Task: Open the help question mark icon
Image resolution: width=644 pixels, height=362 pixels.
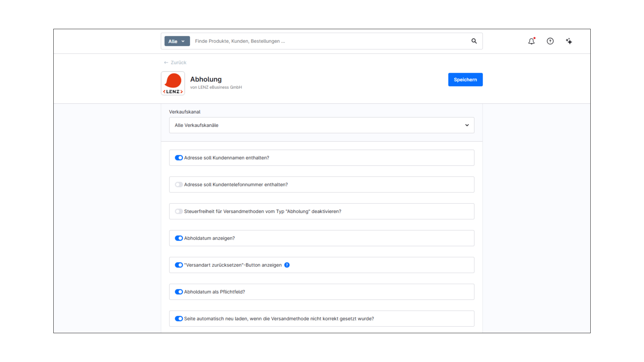Action: [550, 41]
